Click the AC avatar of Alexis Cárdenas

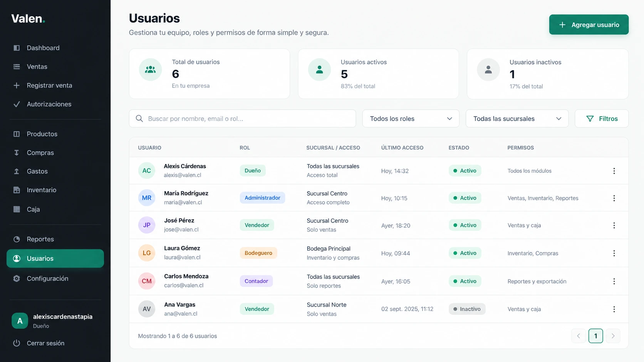point(147,170)
